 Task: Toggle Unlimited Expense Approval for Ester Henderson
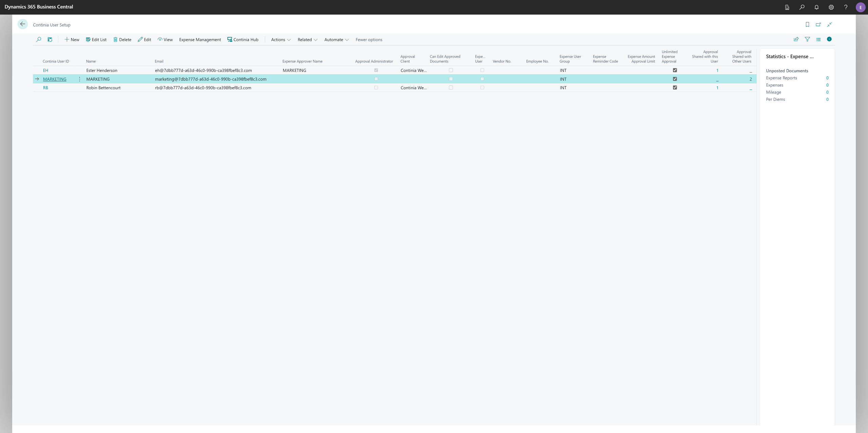click(675, 70)
